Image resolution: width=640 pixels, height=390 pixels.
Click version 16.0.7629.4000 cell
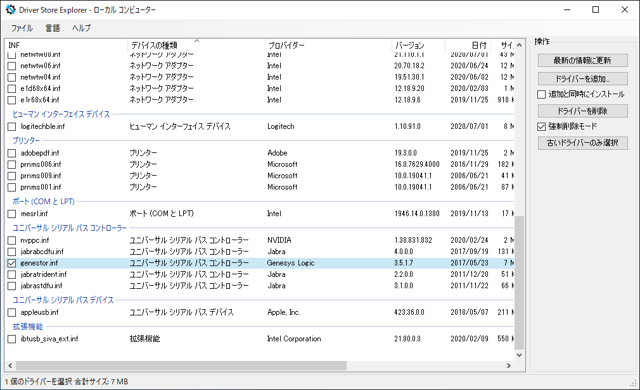point(417,164)
